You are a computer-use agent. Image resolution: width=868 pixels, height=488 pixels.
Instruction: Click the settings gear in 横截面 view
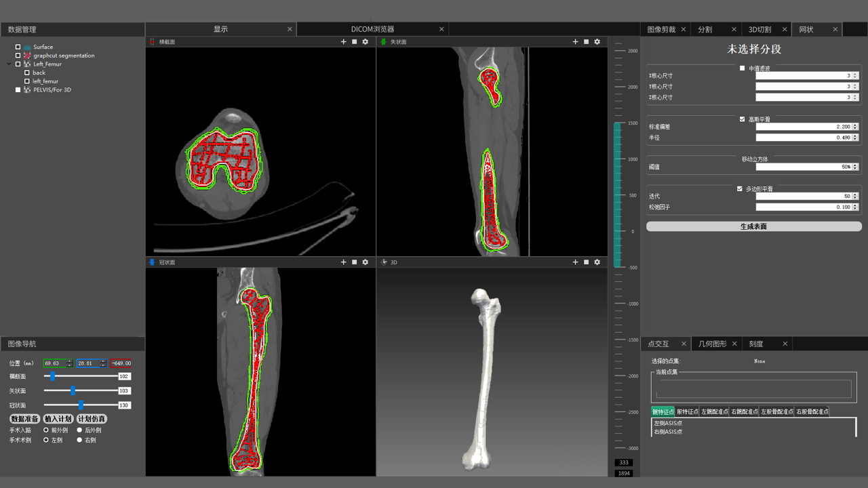coord(366,42)
